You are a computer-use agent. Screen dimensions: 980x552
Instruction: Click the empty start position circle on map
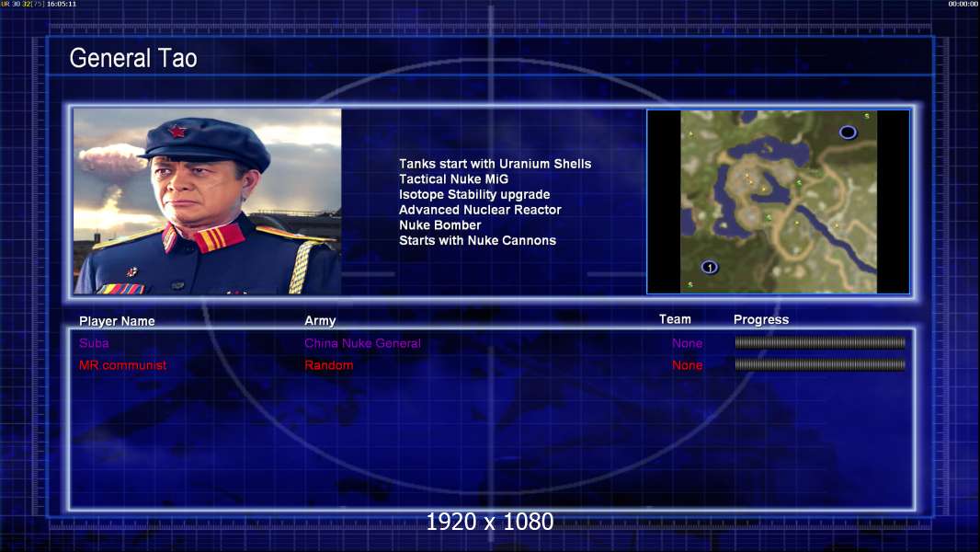848,132
